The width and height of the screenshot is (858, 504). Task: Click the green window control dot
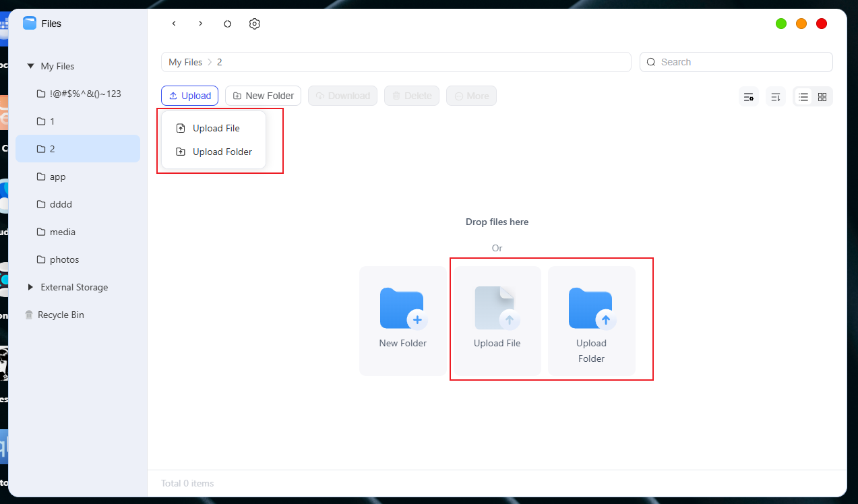click(x=781, y=24)
